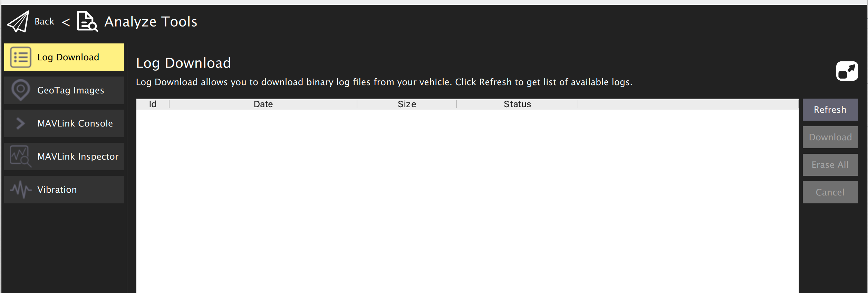
Task: Click the GeoTag Images location pin icon
Action: (21, 90)
